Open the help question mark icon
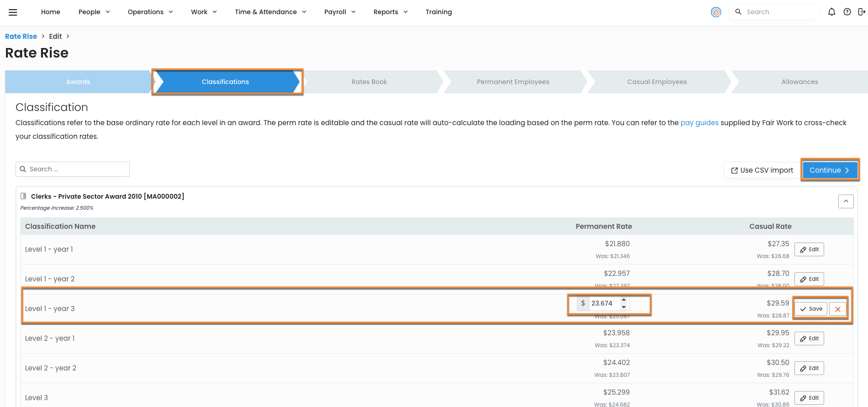 [847, 12]
